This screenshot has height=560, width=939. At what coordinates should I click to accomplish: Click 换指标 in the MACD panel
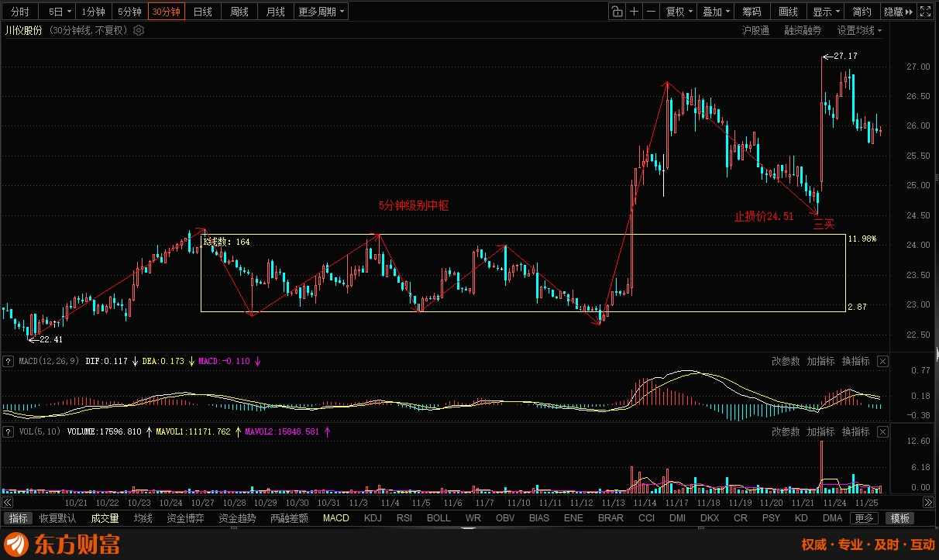click(x=855, y=361)
